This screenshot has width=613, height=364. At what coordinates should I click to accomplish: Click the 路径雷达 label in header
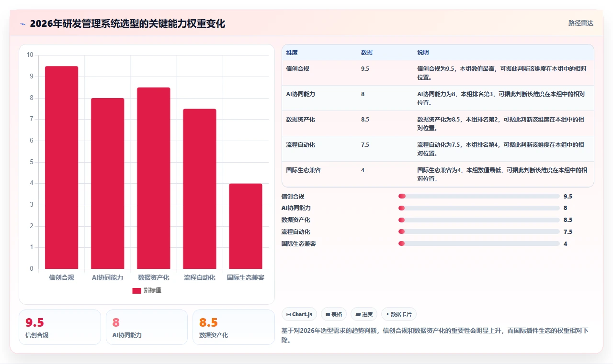click(580, 23)
